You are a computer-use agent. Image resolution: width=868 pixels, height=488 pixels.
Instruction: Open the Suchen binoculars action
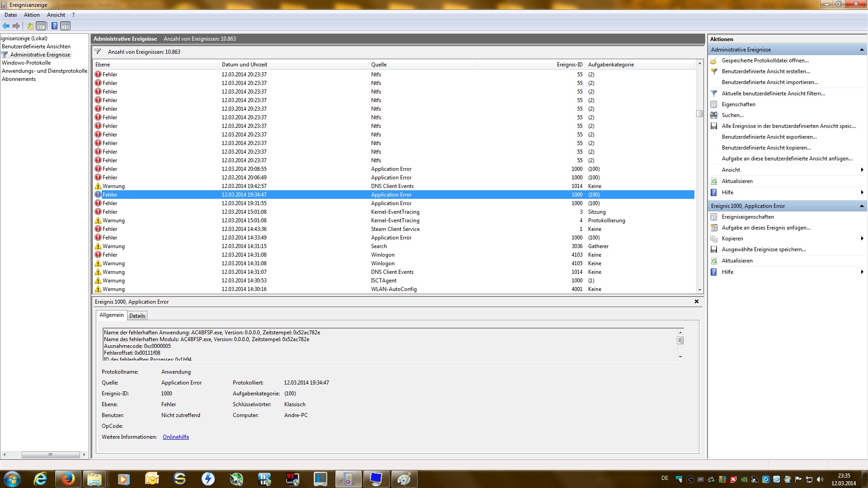[732, 115]
